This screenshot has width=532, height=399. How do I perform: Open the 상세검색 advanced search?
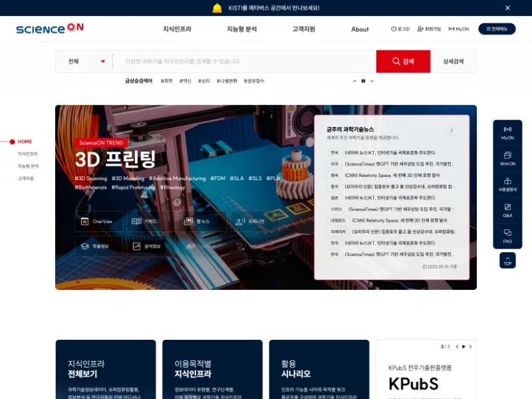click(x=454, y=61)
